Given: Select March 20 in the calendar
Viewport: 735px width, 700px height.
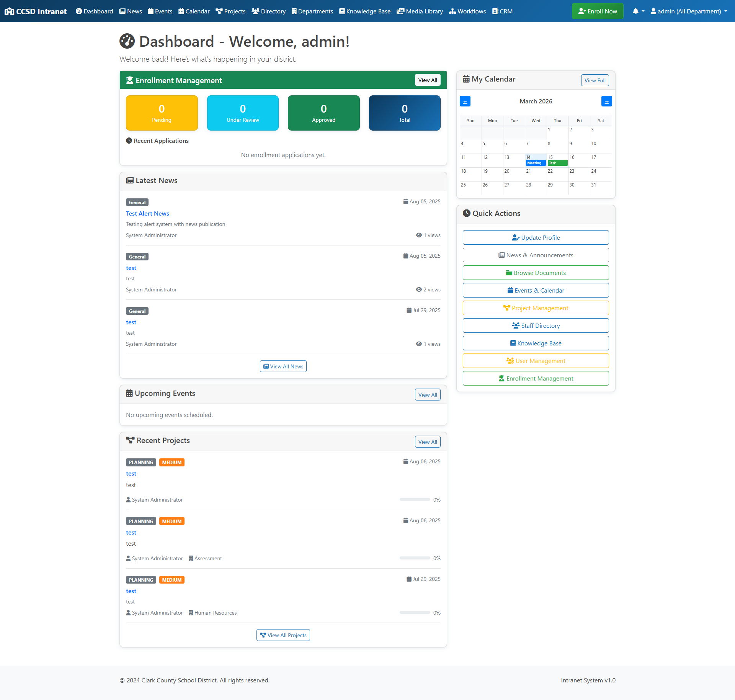Looking at the screenshot, I should 513,174.
